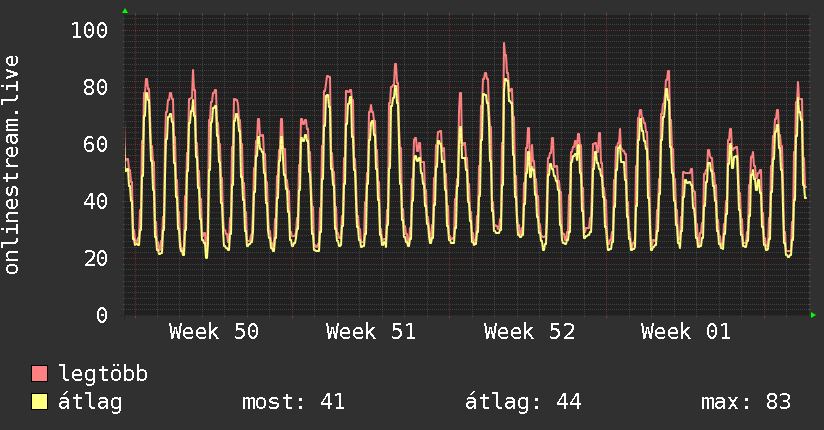This screenshot has height=430, width=824.
Task: Click the 20 value on the y-axis
Action: tap(95, 258)
